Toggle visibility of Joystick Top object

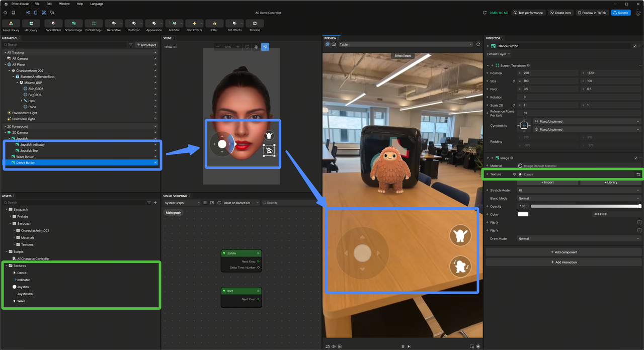pyautogui.click(x=155, y=150)
